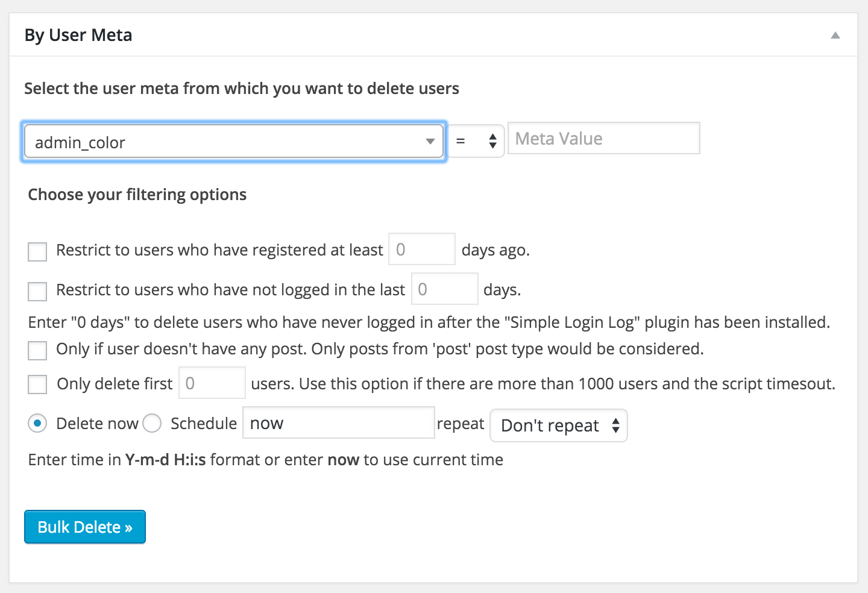The image size is (868, 593).
Task: Select the Schedule radio button
Action: [152, 424]
